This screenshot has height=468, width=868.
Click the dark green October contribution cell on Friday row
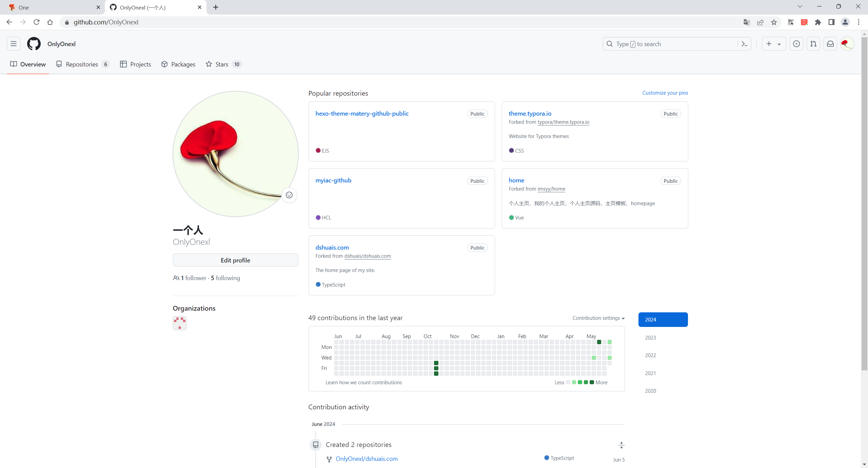436,368
